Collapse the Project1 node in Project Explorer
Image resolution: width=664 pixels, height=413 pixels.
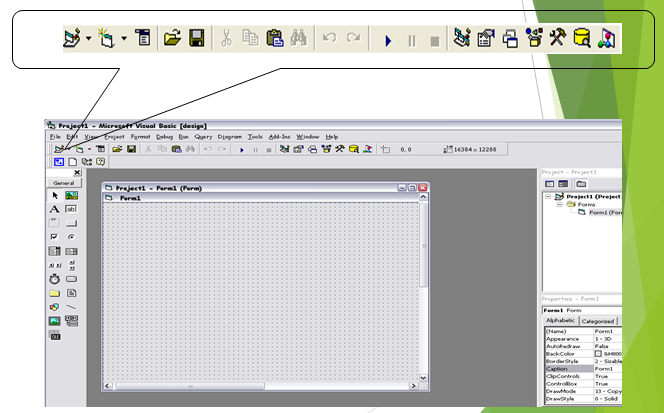548,197
